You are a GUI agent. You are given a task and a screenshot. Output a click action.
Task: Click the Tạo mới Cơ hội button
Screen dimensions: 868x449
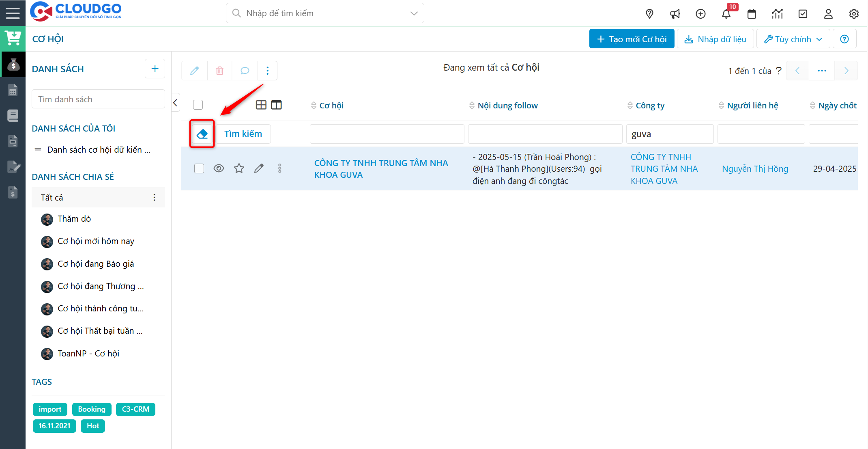632,39
